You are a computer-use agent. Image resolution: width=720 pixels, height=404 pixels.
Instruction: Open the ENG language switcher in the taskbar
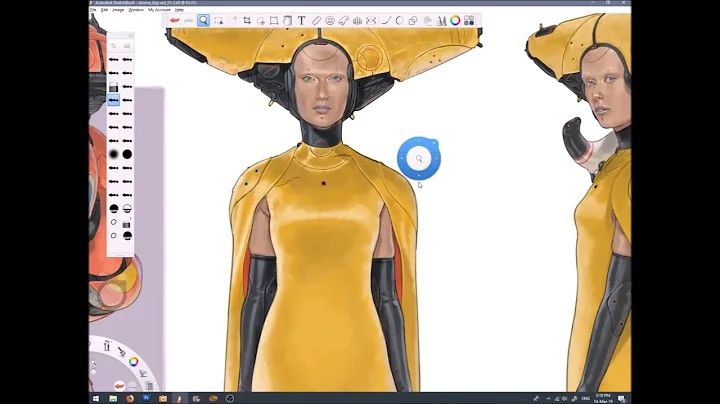[x=585, y=398]
